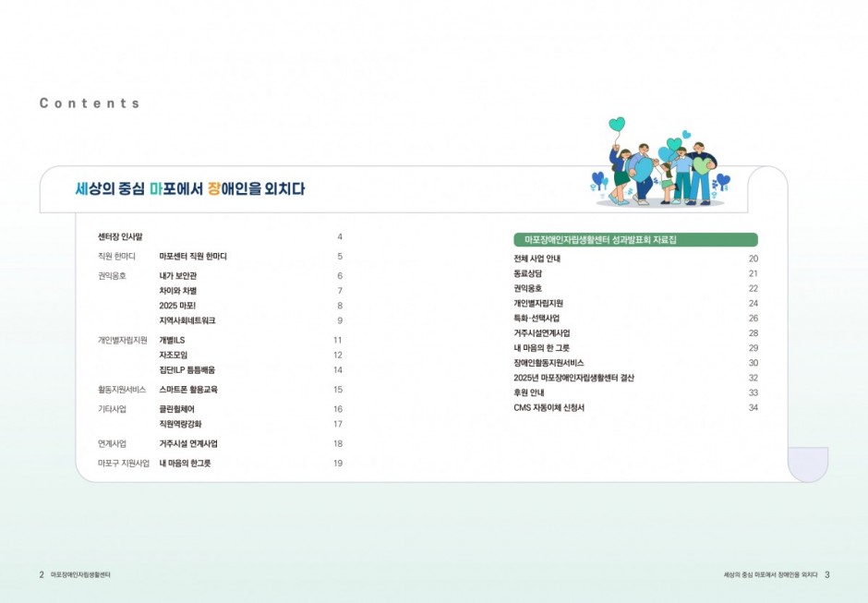
Task: Click the gray '활동지원서비스' category label
Action: click(x=122, y=390)
